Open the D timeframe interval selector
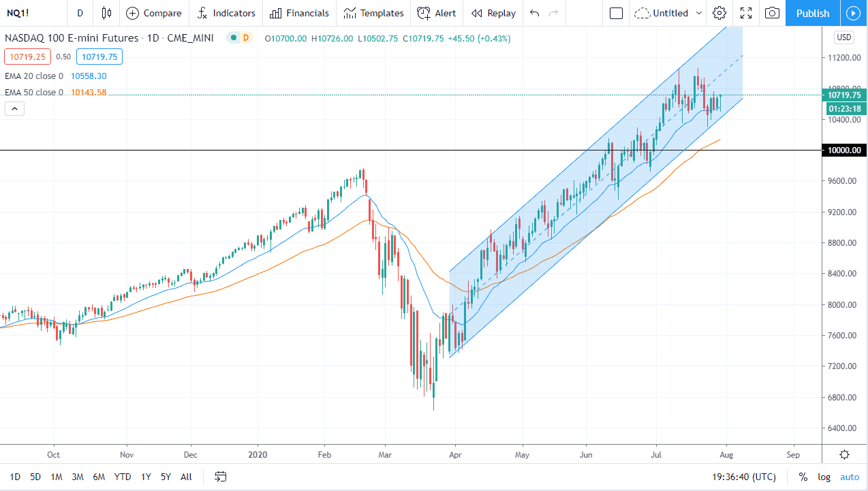Image resolution: width=868 pixels, height=491 pixels. (80, 13)
